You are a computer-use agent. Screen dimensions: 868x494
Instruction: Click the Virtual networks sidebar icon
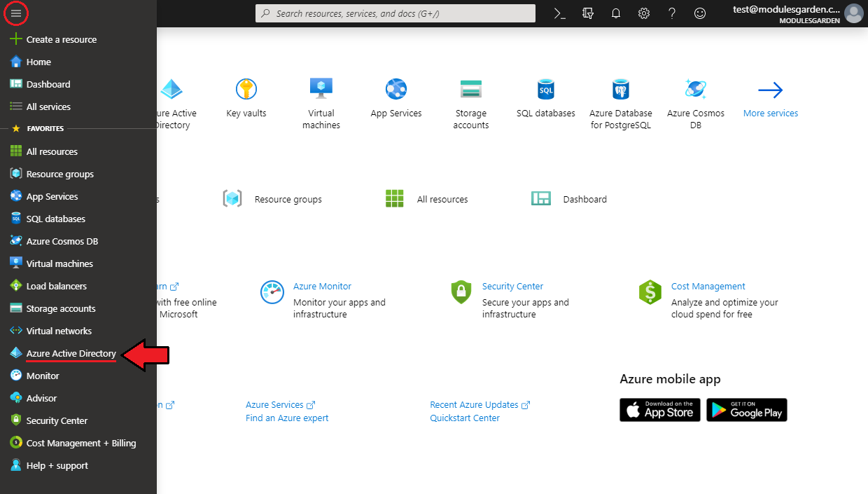point(16,331)
